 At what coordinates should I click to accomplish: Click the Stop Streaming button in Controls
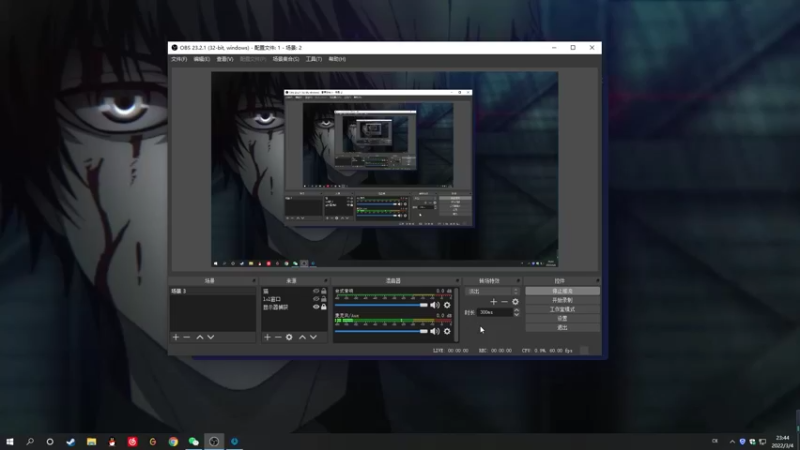click(562, 291)
